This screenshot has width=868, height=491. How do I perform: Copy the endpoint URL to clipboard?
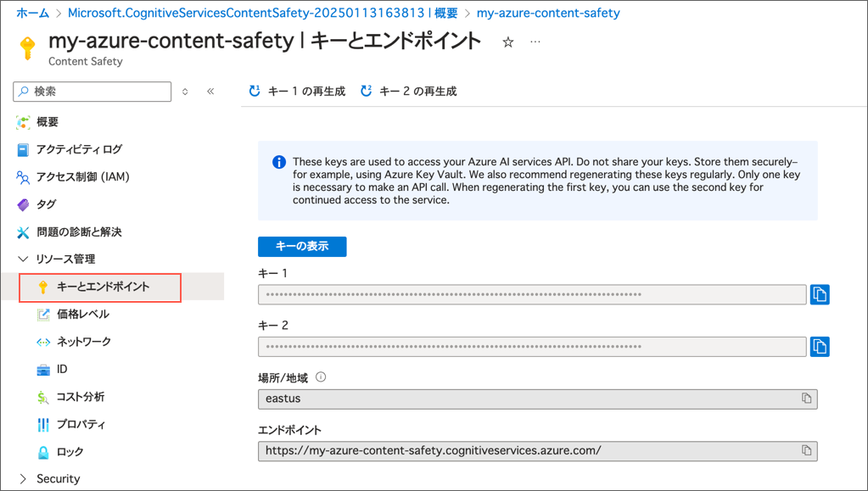click(x=807, y=450)
